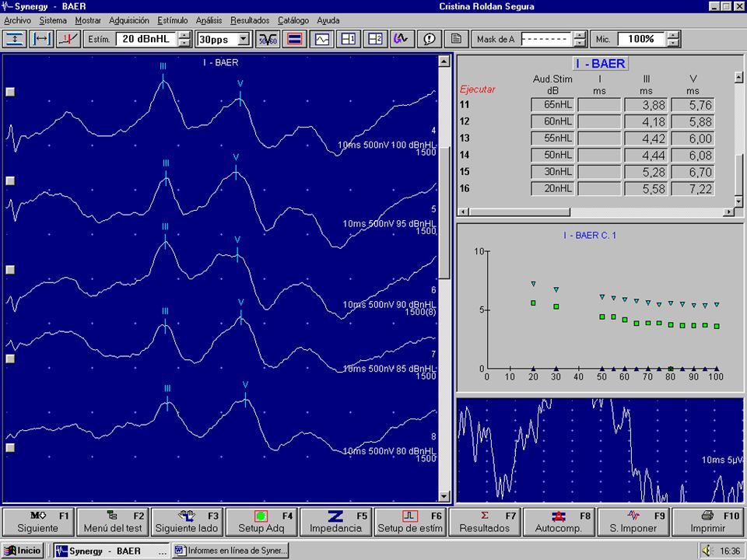
Task: Click the Siguiente lado F3 button
Action: click(188, 522)
